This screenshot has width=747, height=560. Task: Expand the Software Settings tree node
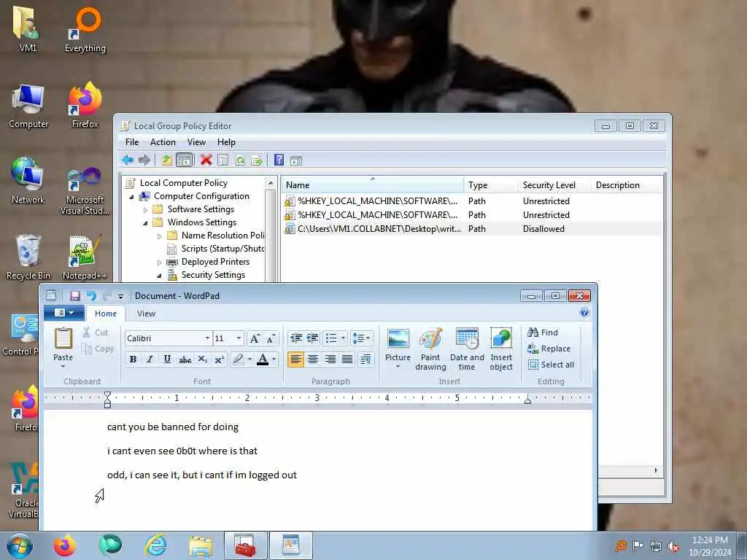coord(146,209)
